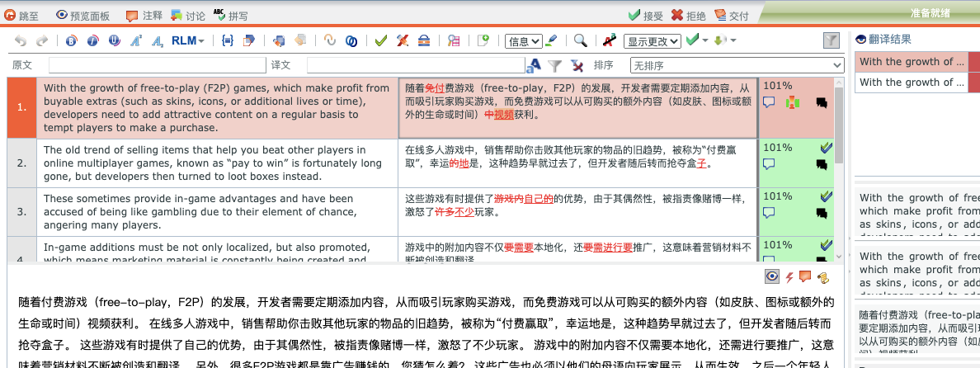Select second translation result row
Screen dimensions: 980x368
tap(916, 83)
